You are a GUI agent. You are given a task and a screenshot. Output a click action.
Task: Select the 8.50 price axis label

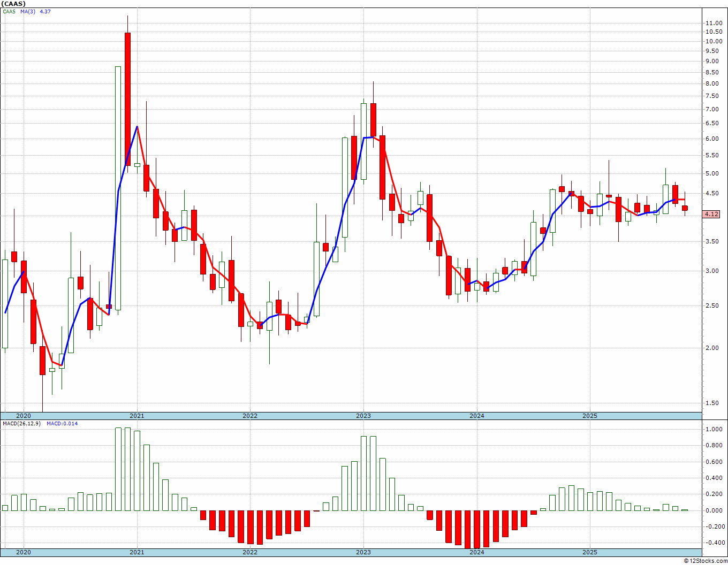coord(712,72)
